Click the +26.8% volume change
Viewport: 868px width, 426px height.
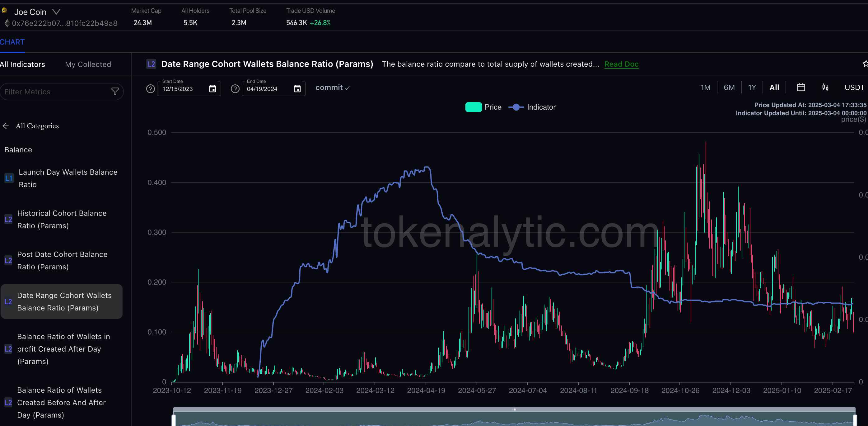(320, 23)
